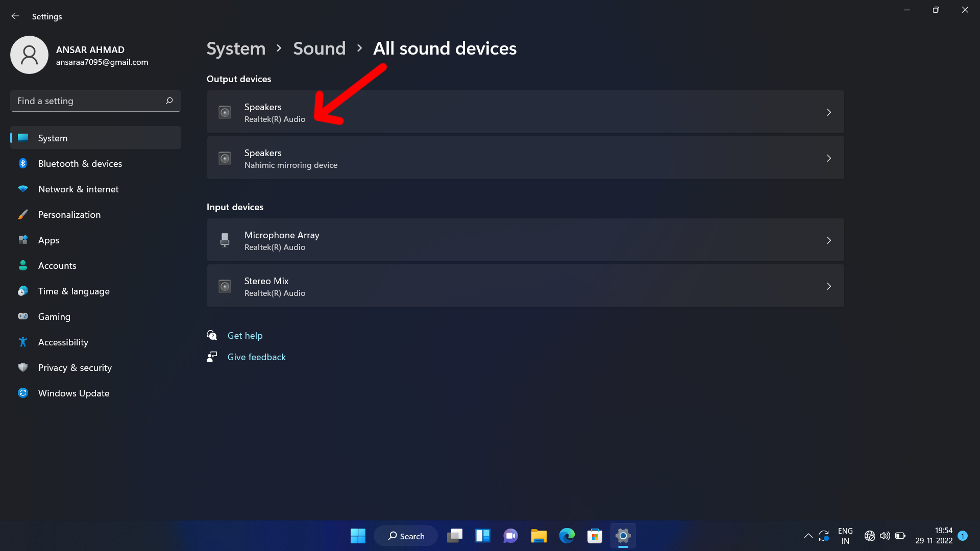Screen dimensions: 980x551
Task: Open the Widgets panel in taskbar
Action: point(482,536)
